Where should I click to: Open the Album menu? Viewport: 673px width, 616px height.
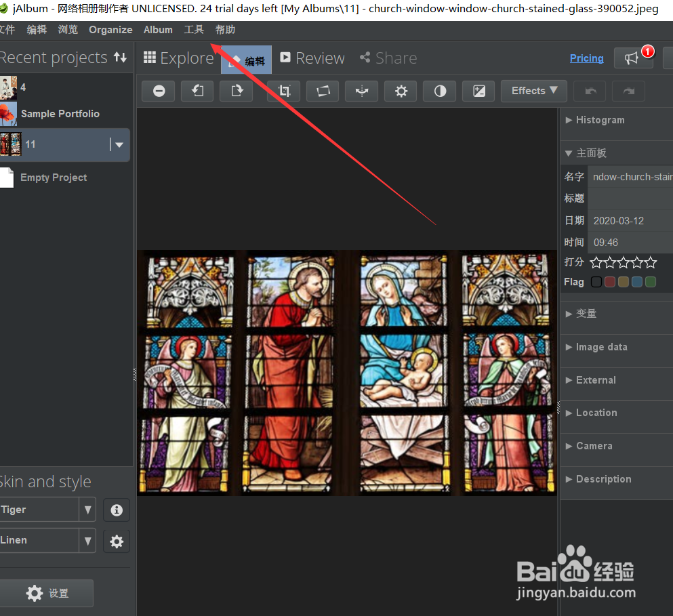pyautogui.click(x=158, y=30)
